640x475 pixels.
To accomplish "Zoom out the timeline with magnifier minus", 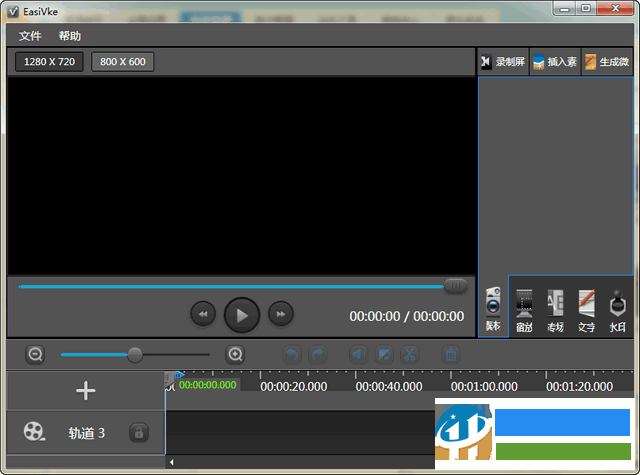I will (x=35, y=355).
